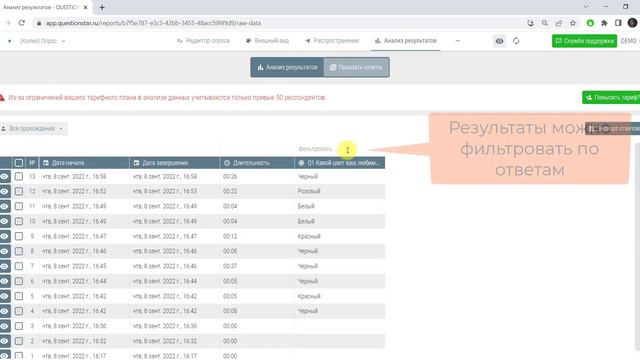This screenshot has width=640, height=360.
Task: Select all rows with header checkbox
Action: (19, 163)
